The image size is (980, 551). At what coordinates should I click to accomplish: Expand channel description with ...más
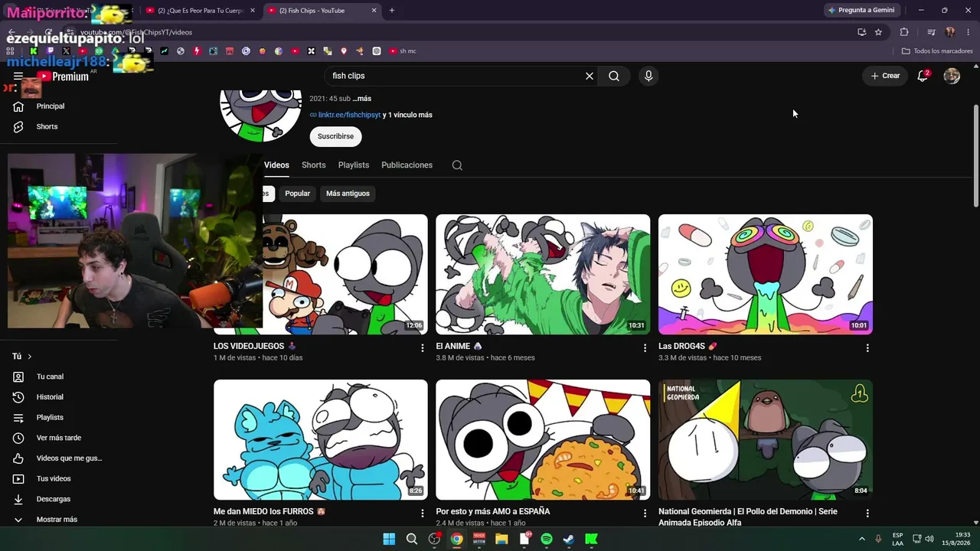point(361,99)
